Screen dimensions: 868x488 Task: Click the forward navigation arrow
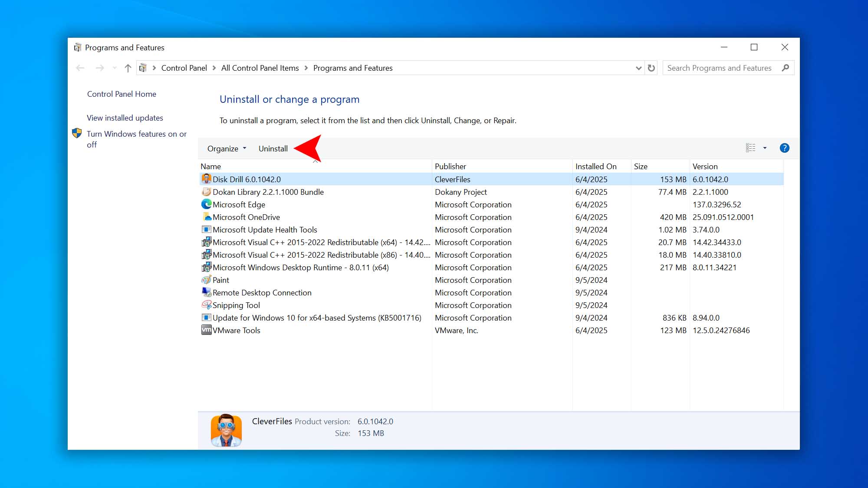tap(100, 68)
